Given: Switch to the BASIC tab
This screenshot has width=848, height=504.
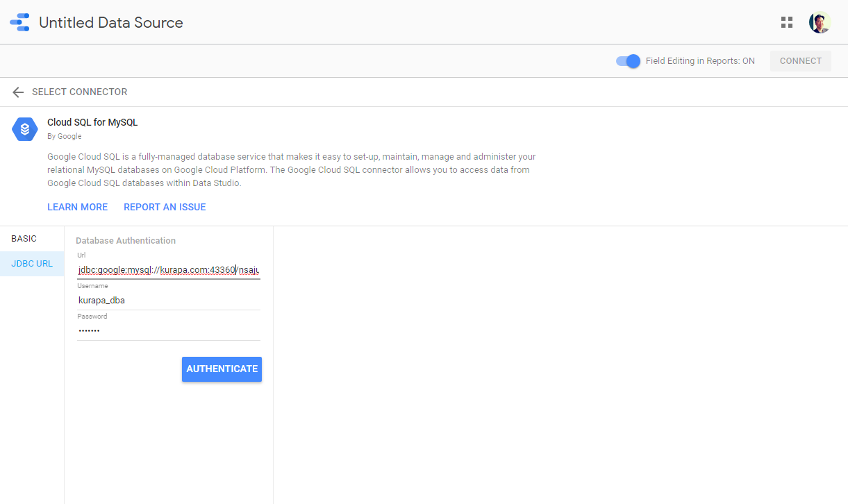Looking at the screenshot, I should [24, 239].
